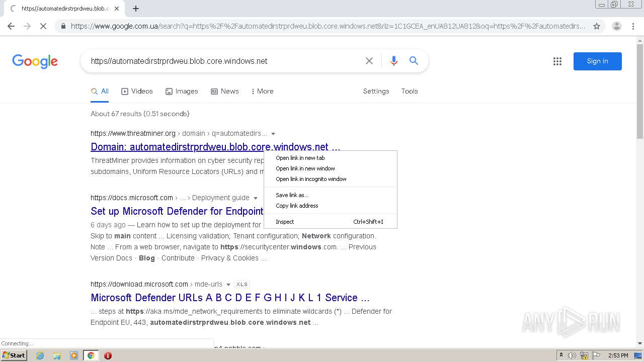Submit search with magnifier icon

[414, 61]
